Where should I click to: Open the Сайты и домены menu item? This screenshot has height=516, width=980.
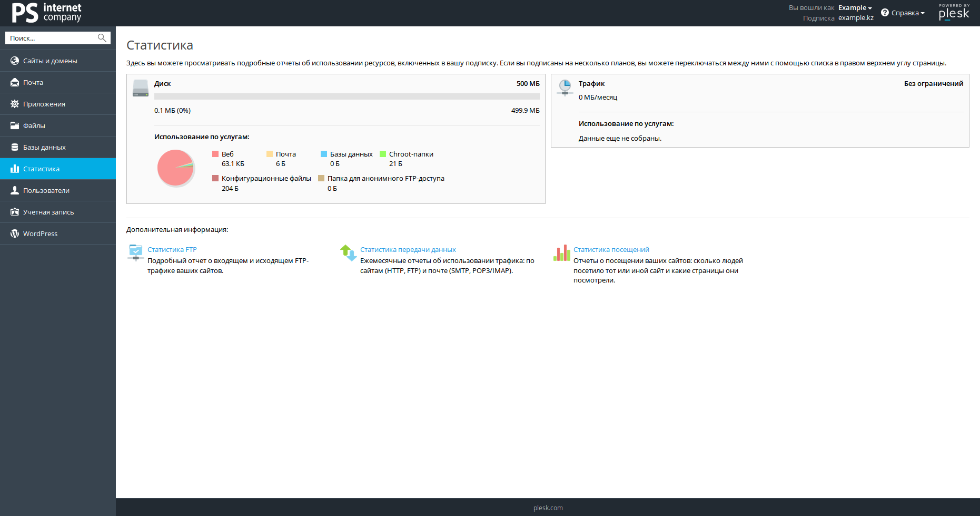(x=58, y=61)
